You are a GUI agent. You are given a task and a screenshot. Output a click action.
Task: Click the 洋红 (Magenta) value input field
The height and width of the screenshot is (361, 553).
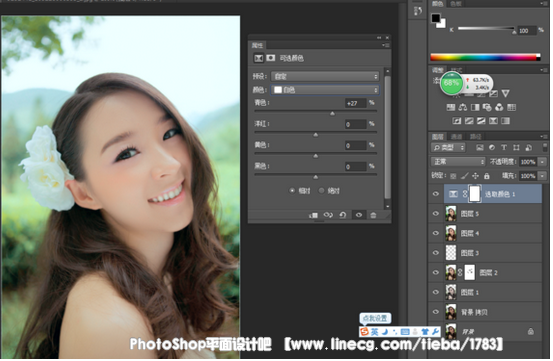click(356, 124)
